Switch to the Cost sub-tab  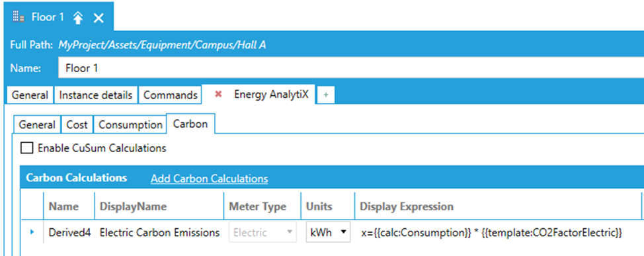point(77,125)
